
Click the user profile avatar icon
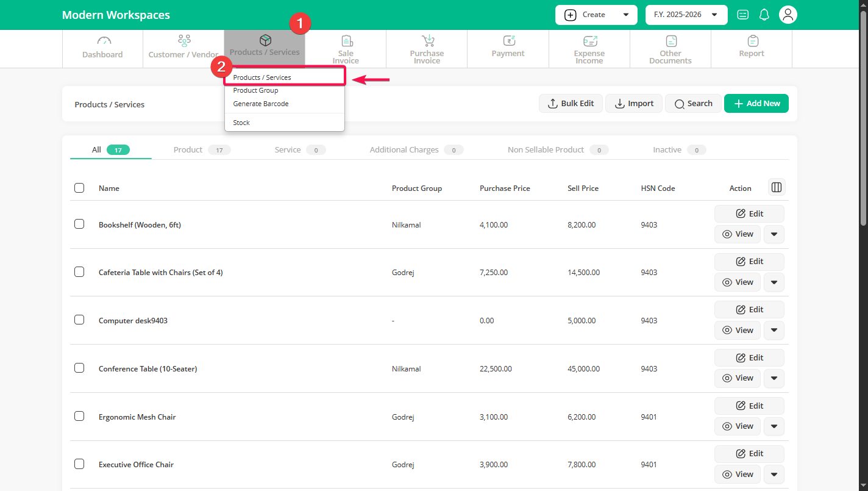pos(788,15)
